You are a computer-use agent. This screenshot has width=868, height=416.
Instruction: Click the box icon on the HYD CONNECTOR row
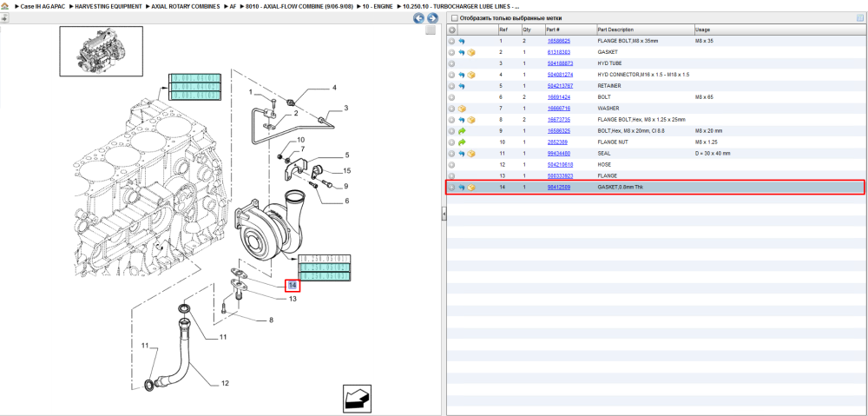click(471, 75)
